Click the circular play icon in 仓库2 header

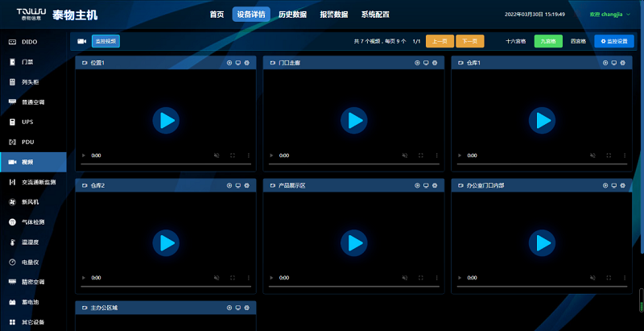[x=229, y=185]
